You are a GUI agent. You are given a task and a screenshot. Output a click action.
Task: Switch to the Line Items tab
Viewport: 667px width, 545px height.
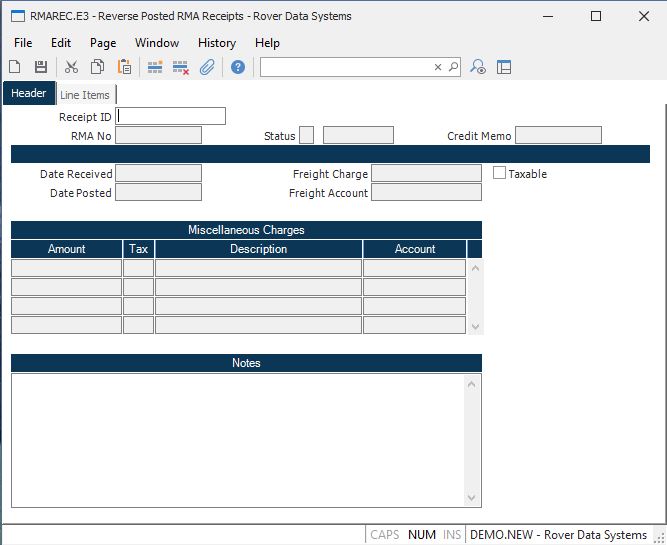tap(85, 95)
